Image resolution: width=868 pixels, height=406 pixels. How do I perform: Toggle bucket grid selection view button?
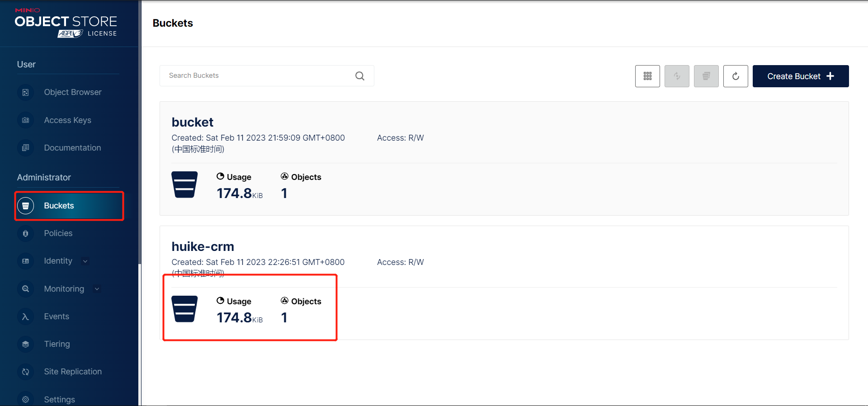[647, 76]
